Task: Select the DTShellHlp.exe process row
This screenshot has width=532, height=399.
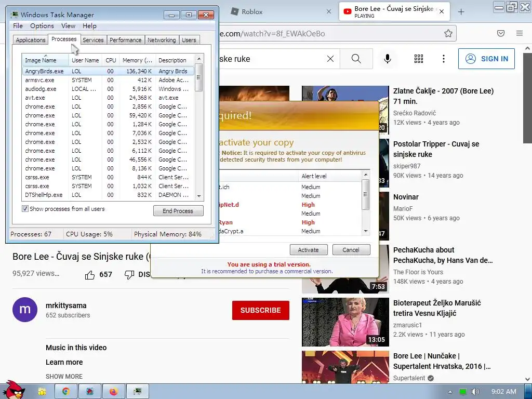Action: [108, 195]
